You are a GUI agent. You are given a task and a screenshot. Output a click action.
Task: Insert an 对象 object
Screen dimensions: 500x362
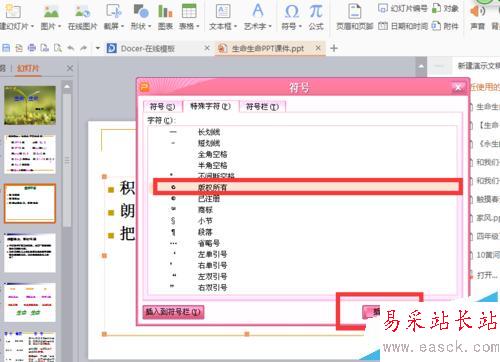[x=445, y=8]
